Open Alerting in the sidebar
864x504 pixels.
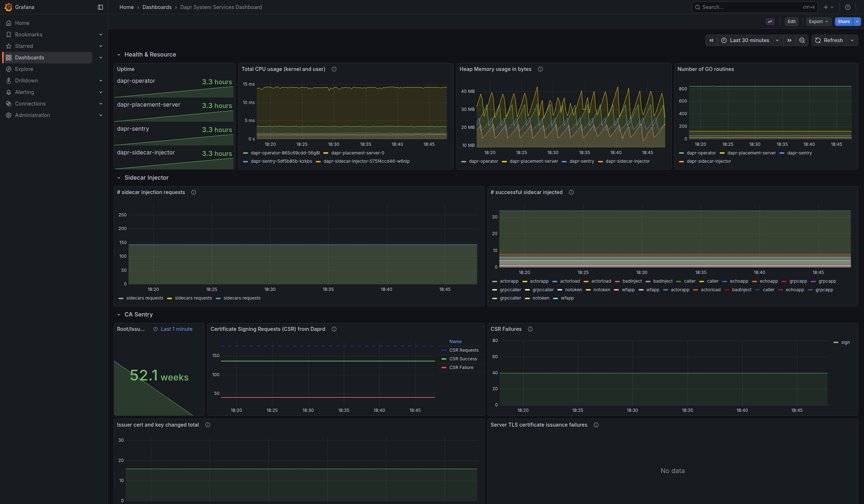(24, 92)
